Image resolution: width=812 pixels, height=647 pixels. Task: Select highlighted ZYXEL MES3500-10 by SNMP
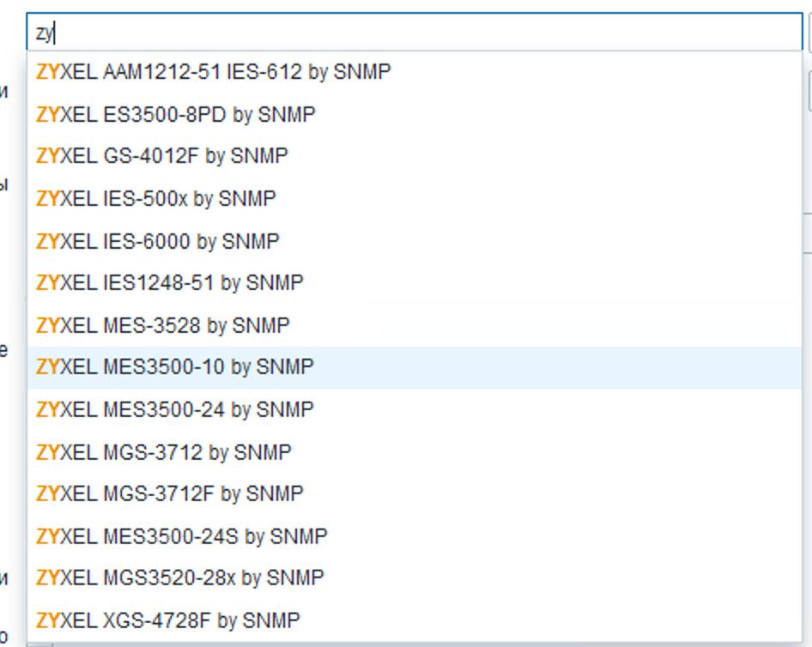tap(415, 367)
